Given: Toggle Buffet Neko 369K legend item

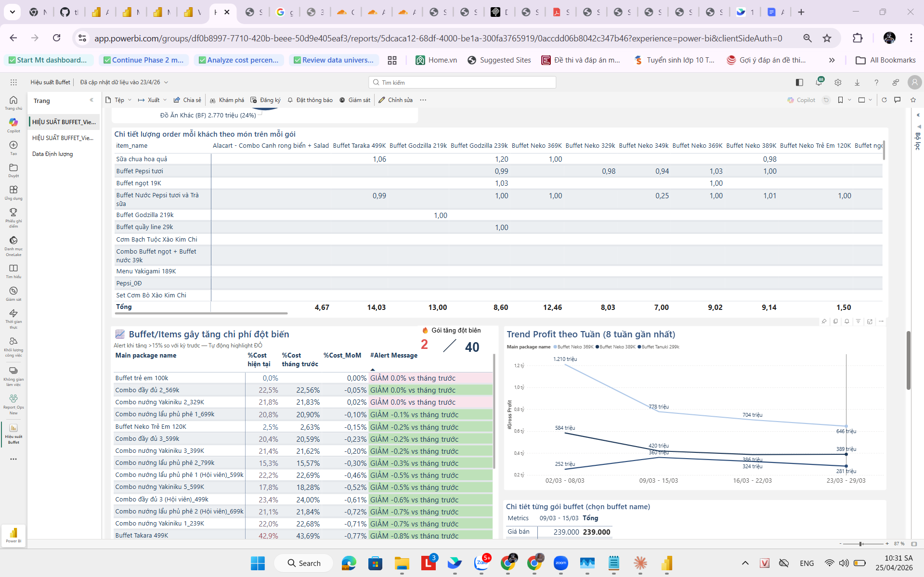Looking at the screenshot, I should point(575,347).
